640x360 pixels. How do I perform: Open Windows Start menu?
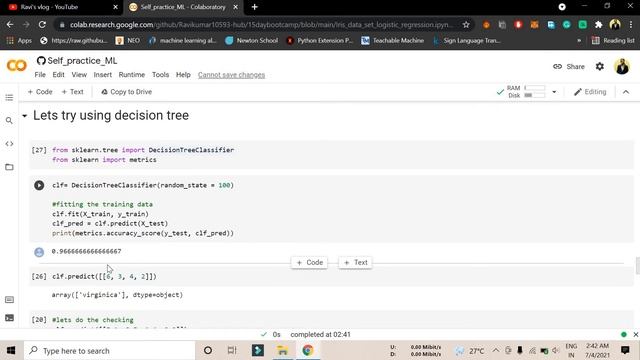click(11, 350)
